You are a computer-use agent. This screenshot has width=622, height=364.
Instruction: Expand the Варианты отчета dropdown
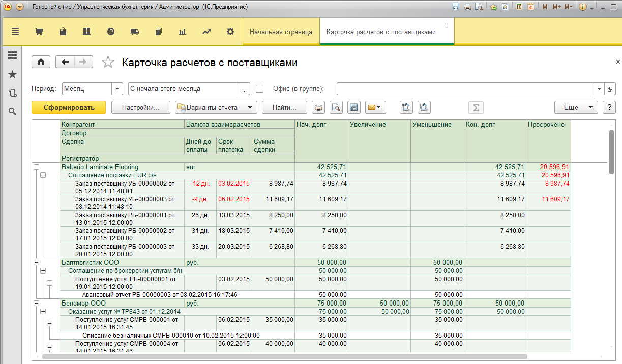tap(249, 107)
